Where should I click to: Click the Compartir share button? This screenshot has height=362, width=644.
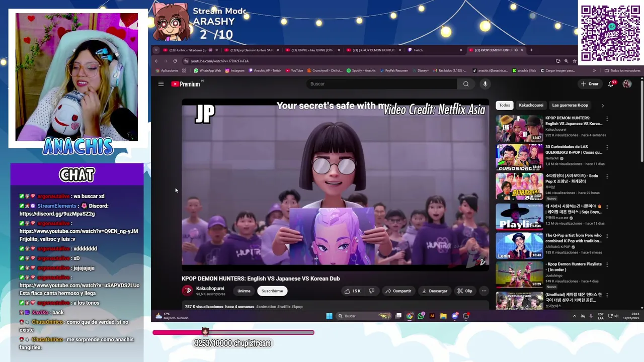coord(398,291)
